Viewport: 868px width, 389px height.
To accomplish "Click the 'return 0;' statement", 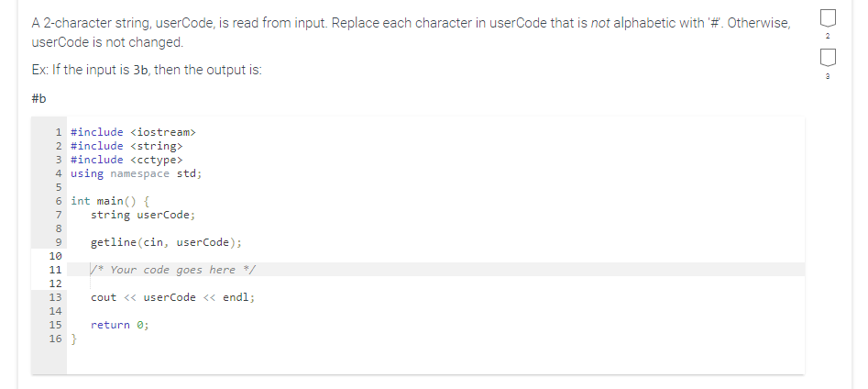I will (x=119, y=325).
